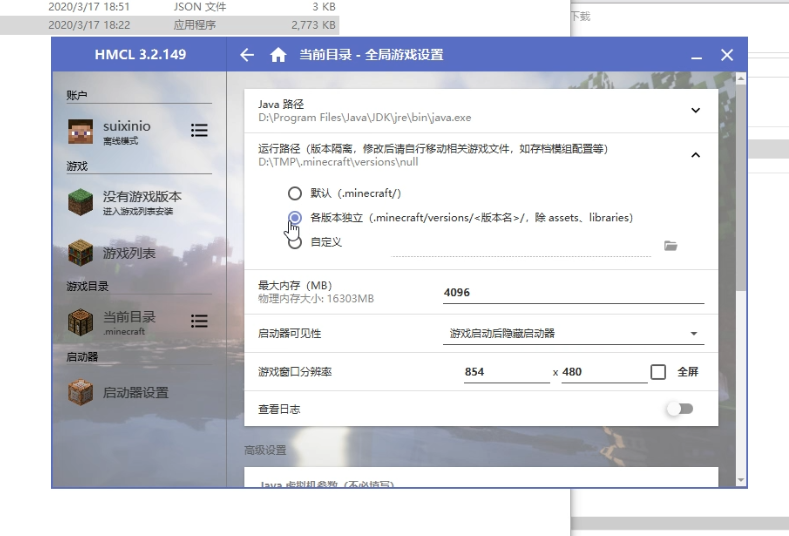Click scrollbar down arrow in settings panel
This screenshot has width=789, height=536.
[740, 480]
